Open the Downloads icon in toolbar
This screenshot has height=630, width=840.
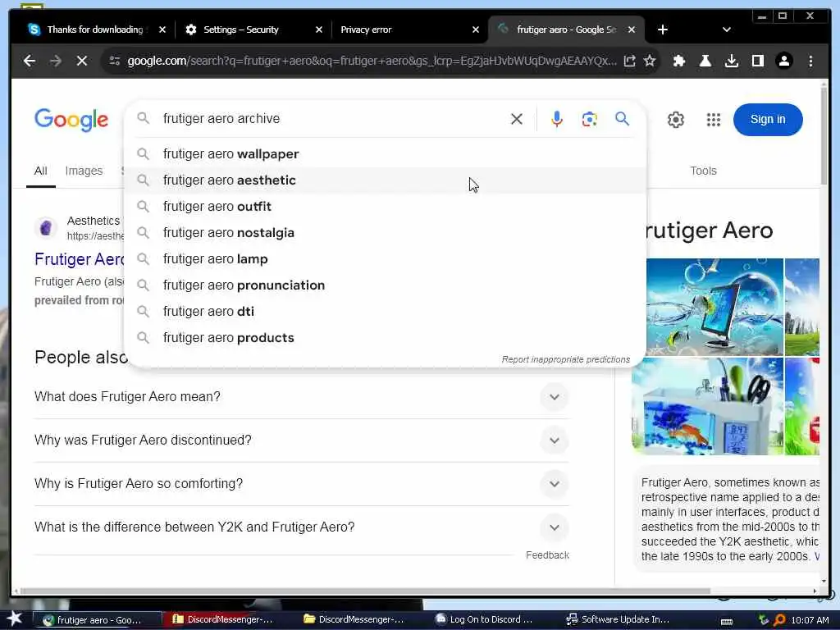(731, 61)
